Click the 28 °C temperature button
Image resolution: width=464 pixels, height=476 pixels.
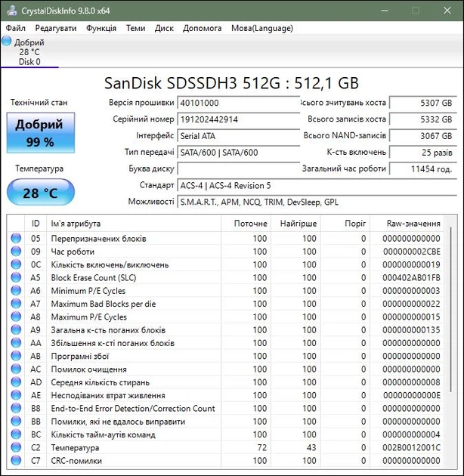41,193
